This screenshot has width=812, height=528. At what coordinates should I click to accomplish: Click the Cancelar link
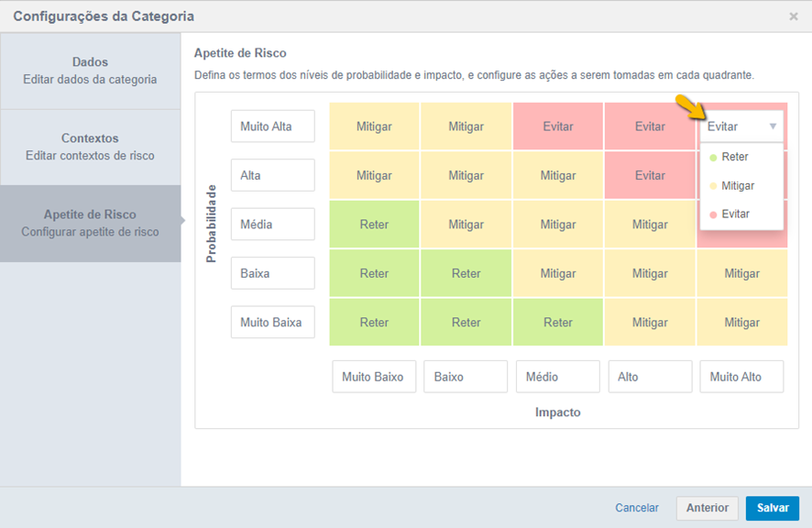(x=637, y=508)
